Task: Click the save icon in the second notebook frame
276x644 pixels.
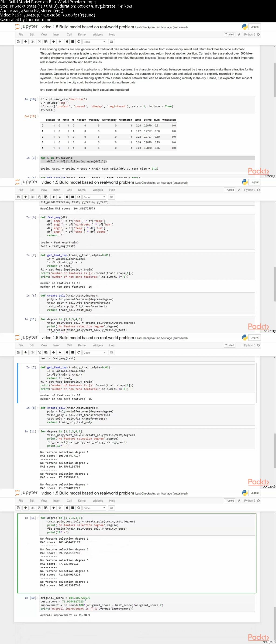Action: point(18,197)
